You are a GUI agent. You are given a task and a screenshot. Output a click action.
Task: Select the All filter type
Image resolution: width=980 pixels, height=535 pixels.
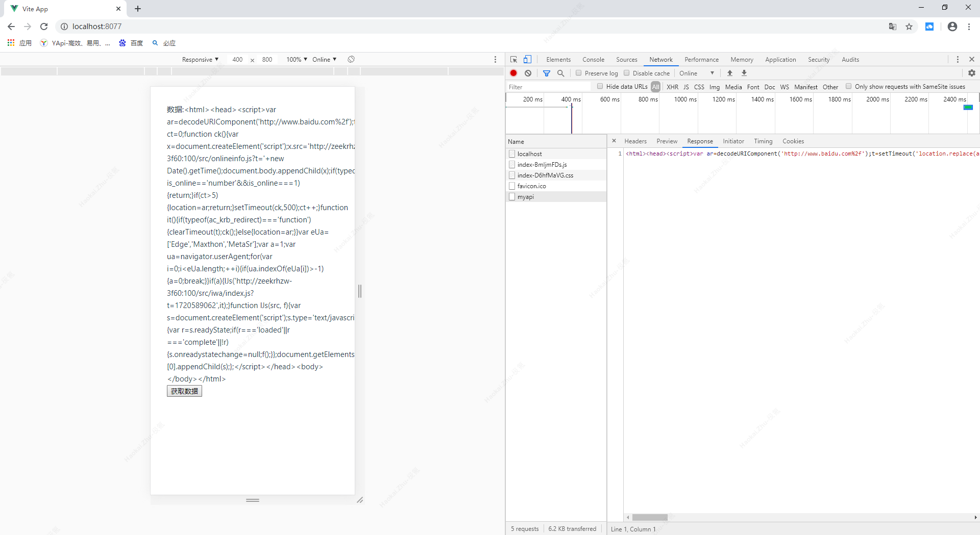click(x=655, y=87)
